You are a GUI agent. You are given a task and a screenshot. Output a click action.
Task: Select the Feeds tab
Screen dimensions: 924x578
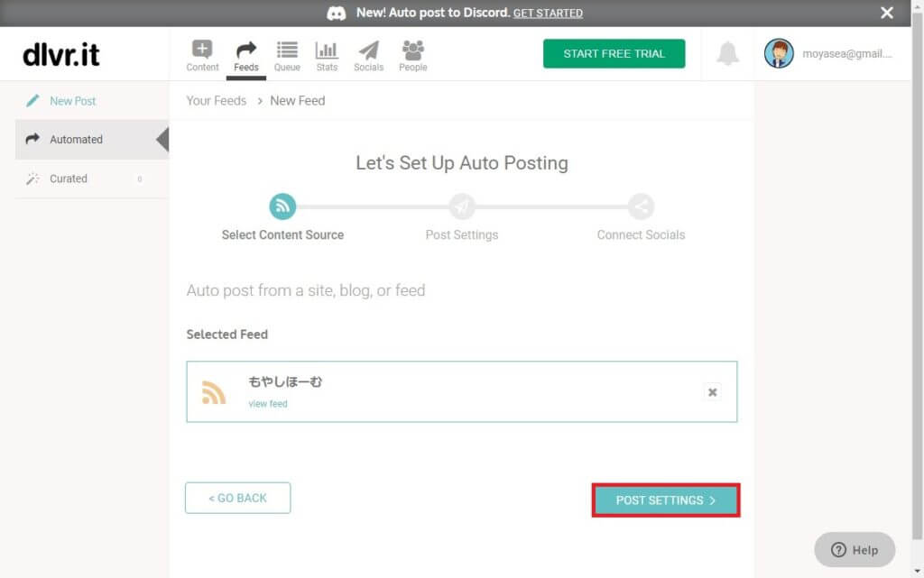[245, 55]
